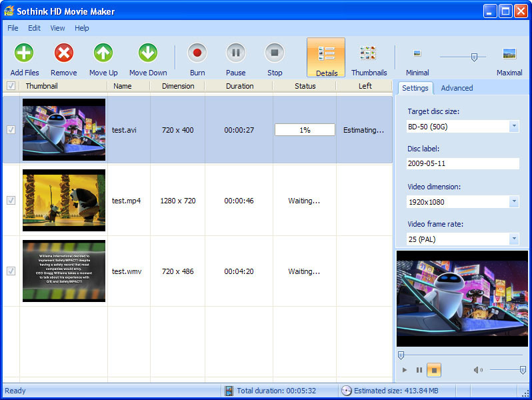532x400 pixels.
Task: Click the Add Files green plus icon
Action: 24,53
